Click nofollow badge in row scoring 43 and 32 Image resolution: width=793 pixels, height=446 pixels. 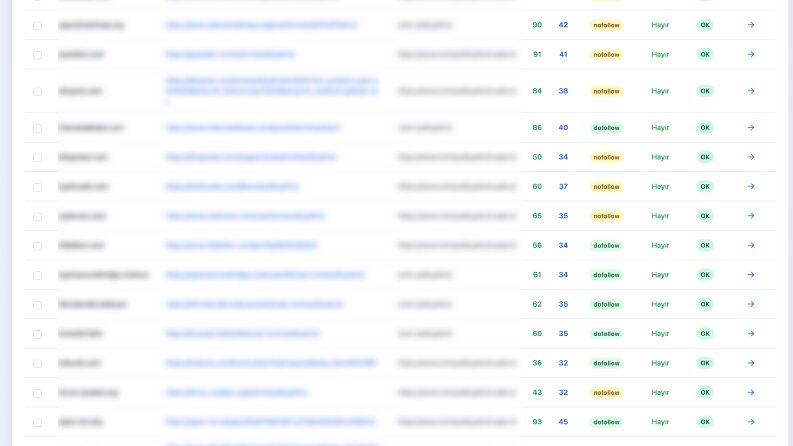click(x=606, y=392)
